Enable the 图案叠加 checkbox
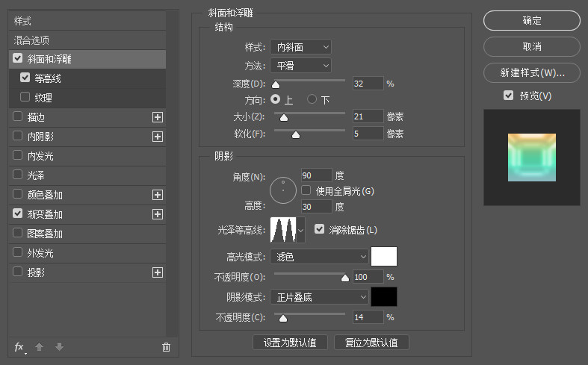Image resolution: width=588 pixels, height=365 pixels. (x=18, y=233)
